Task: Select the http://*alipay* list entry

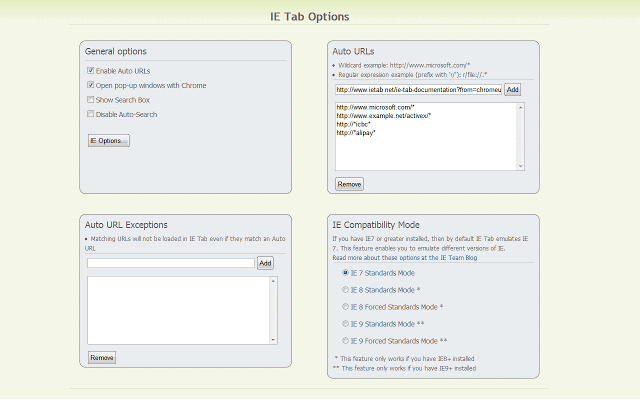Action: tap(356, 133)
